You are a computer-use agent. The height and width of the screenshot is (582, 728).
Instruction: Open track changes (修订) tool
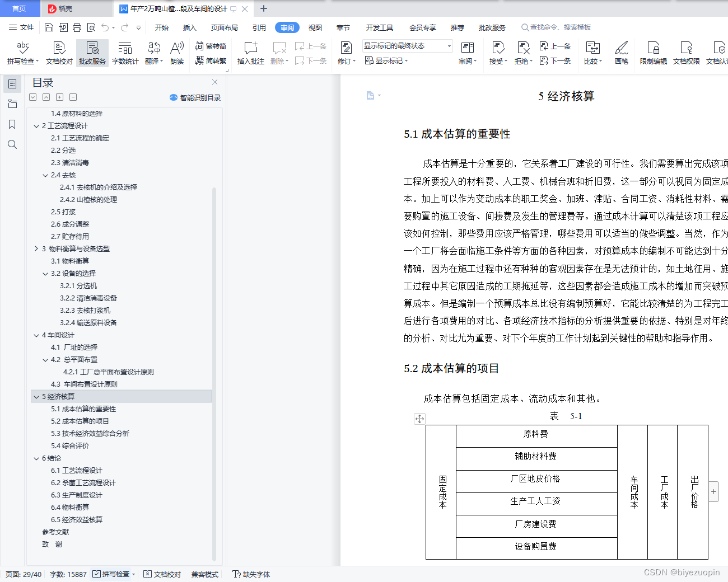point(346,53)
